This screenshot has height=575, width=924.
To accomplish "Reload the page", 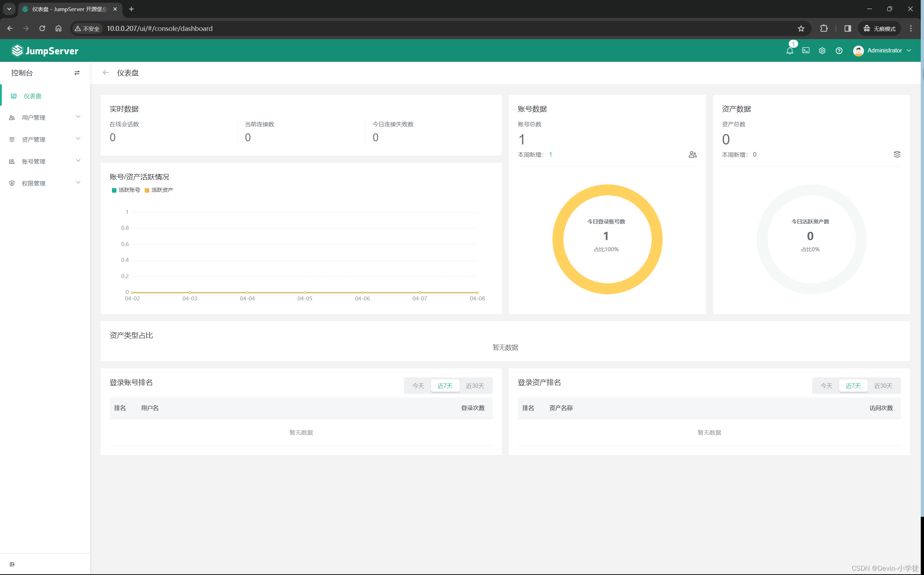I will tap(42, 28).
